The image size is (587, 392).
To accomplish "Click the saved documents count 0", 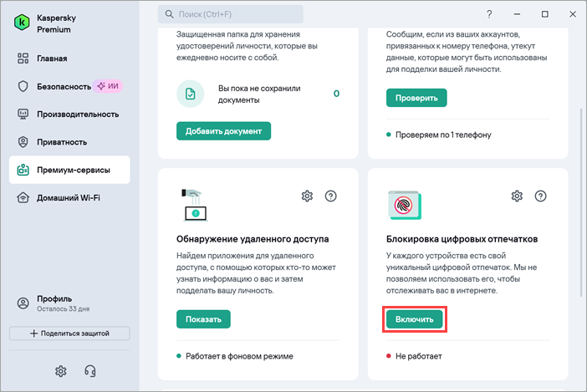I will tap(336, 94).
